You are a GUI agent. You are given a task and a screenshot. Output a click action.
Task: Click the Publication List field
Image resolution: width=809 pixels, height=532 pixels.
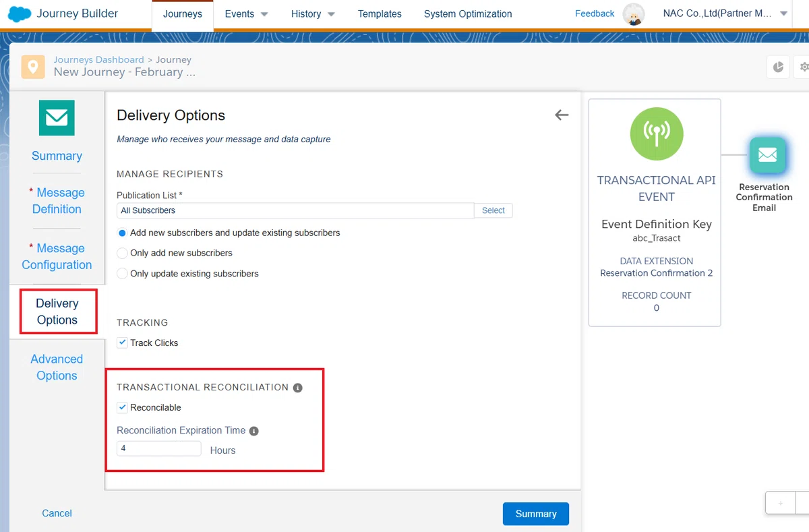(x=295, y=210)
